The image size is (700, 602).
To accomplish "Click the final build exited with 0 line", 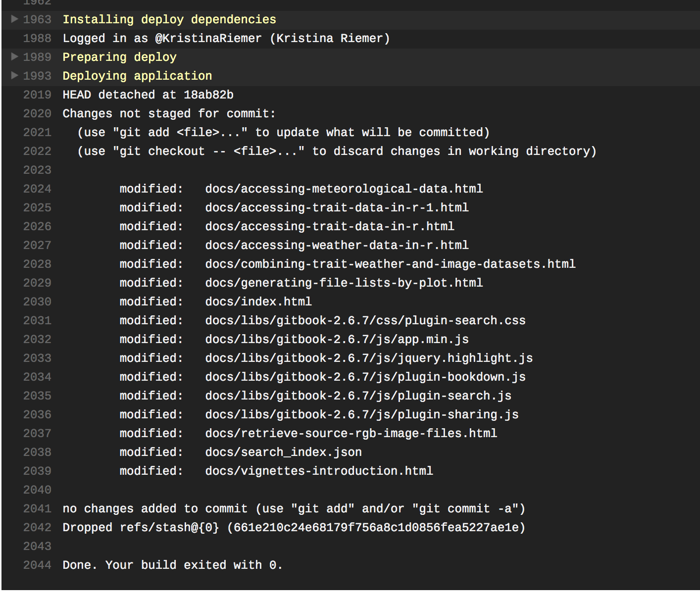I will click(x=172, y=565).
